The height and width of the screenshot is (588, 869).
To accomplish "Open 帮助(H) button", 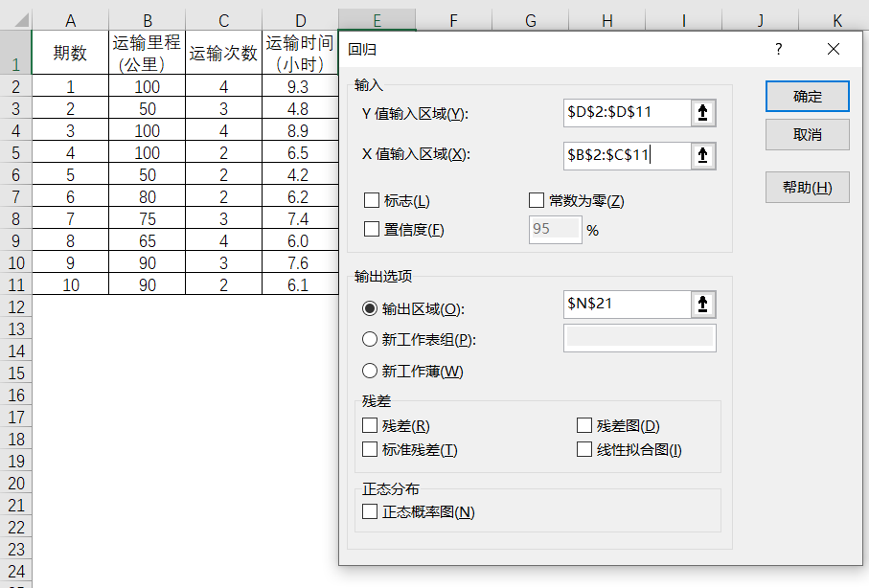I will coord(807,188).
